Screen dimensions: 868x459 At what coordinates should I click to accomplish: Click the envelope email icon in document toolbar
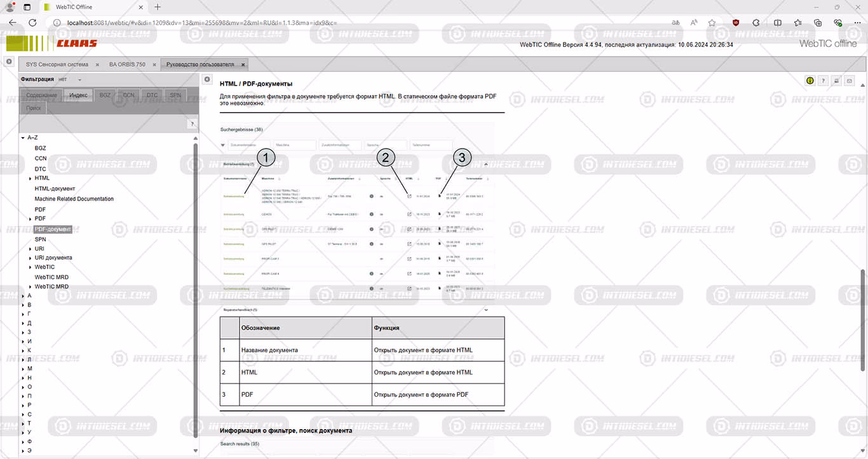point(850,81)
